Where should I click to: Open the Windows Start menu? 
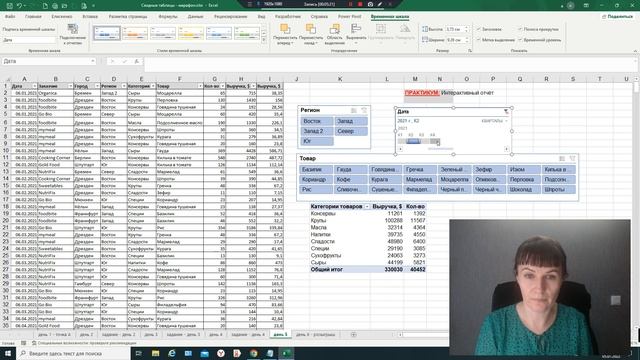coord(8,353)
